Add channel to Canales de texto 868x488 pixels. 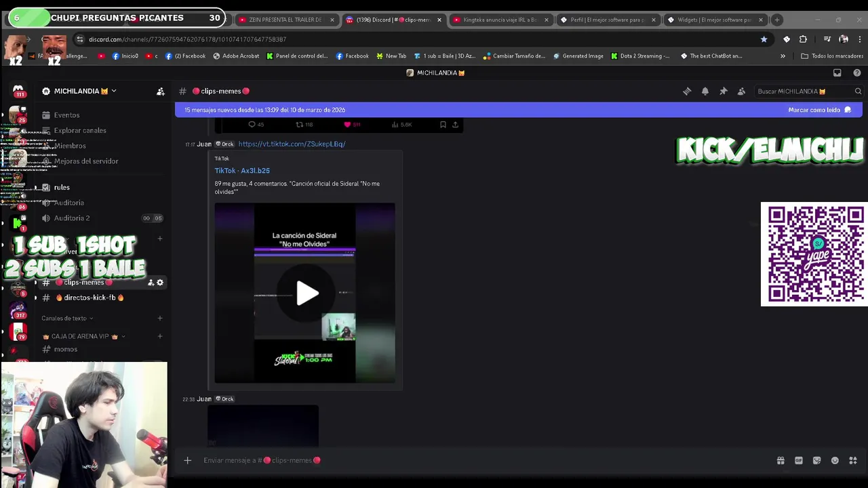(x=160, y=318)
